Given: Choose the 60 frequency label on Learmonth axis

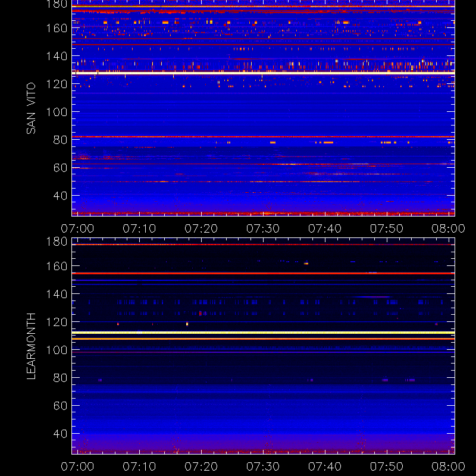Looking at the screenshot, I should click(x=61, y=406).
